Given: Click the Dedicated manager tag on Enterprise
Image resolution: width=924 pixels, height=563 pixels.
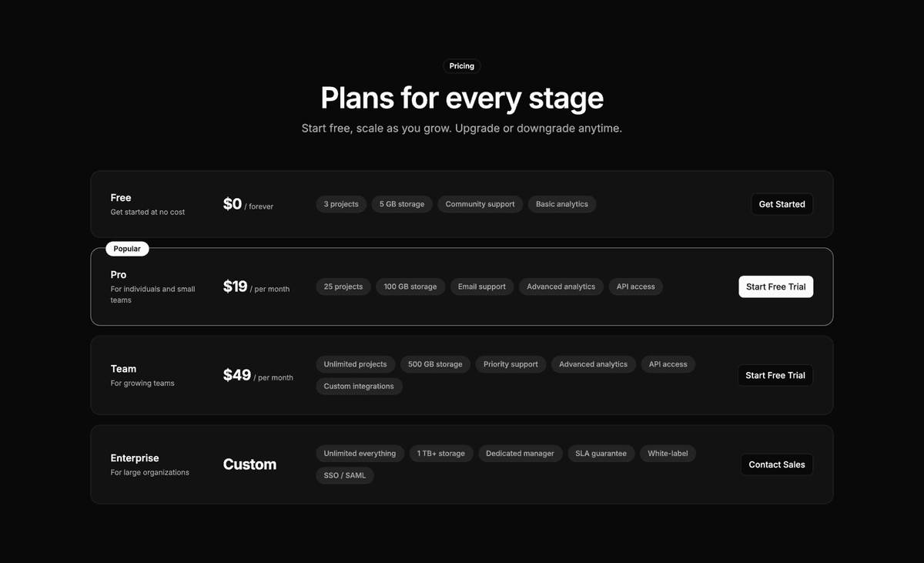Looking at the screenshot, I should (x=520, y=453).
